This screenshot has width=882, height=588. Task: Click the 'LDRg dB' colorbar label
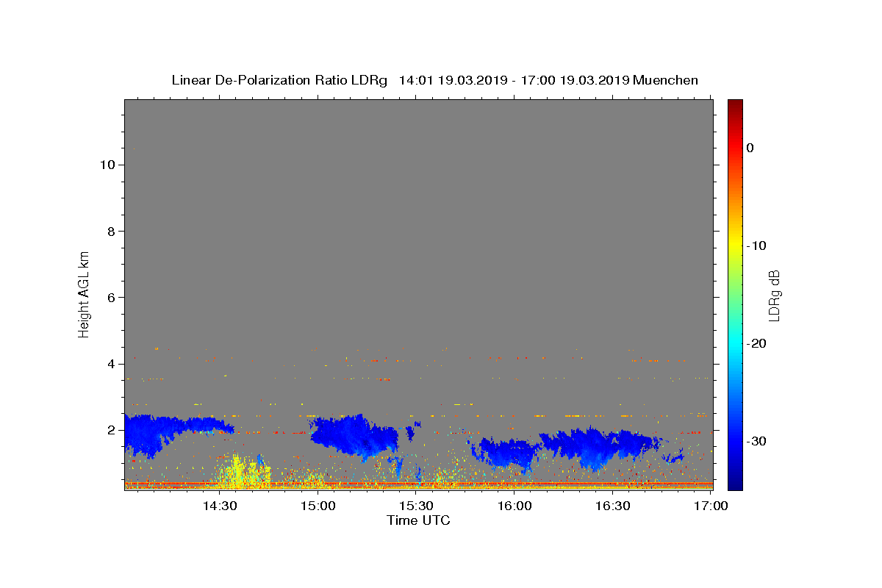(773, 295)
